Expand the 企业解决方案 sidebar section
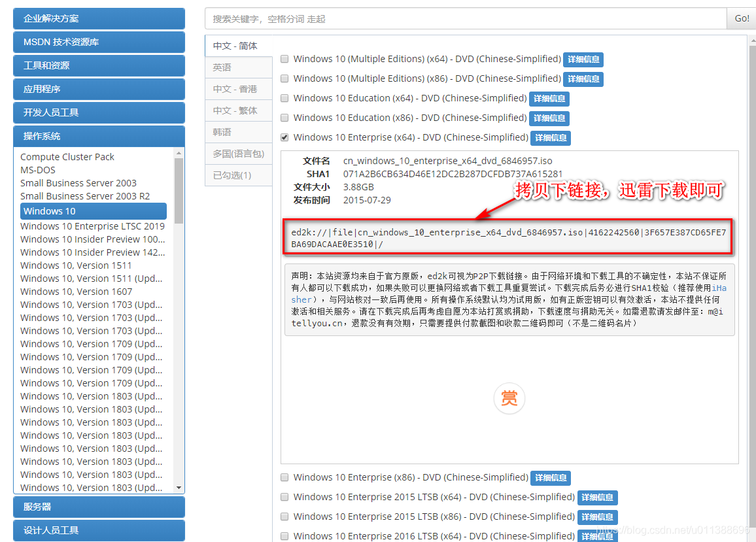 (99, 18)
